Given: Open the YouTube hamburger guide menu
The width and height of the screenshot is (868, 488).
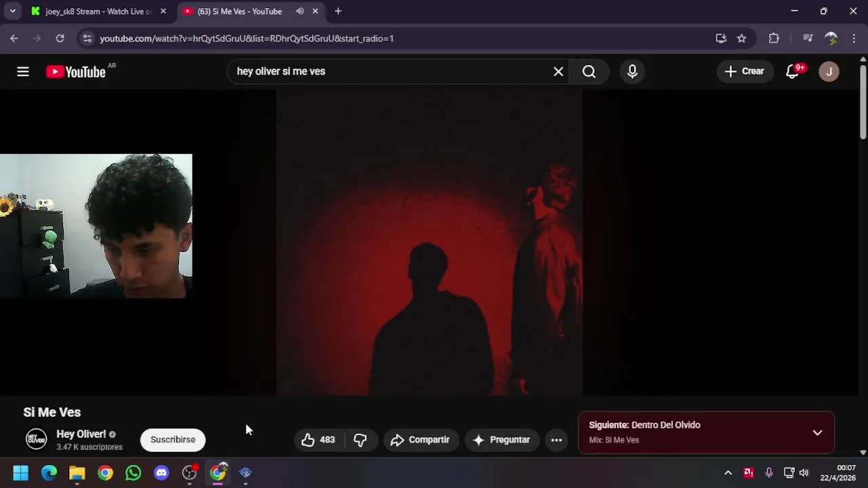Looking at the screenshot, I should click(x=23, y=71).
